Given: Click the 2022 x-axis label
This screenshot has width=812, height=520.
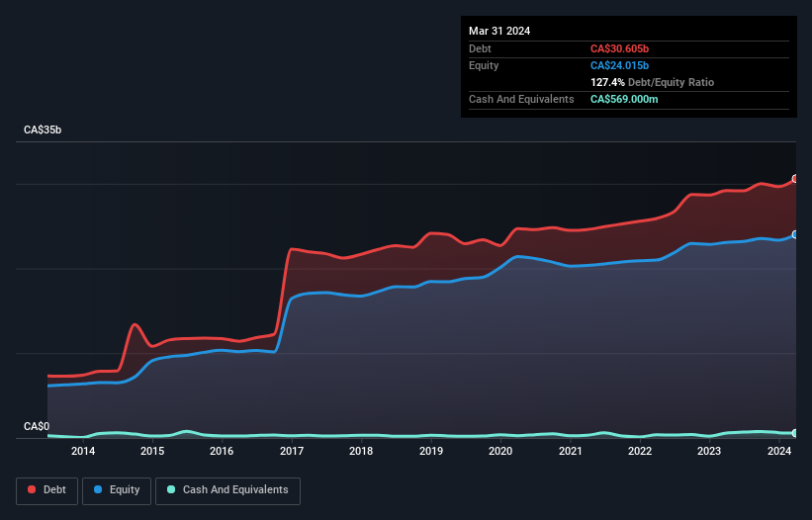Looking at the screenshot, I should (x=640, y=451).
